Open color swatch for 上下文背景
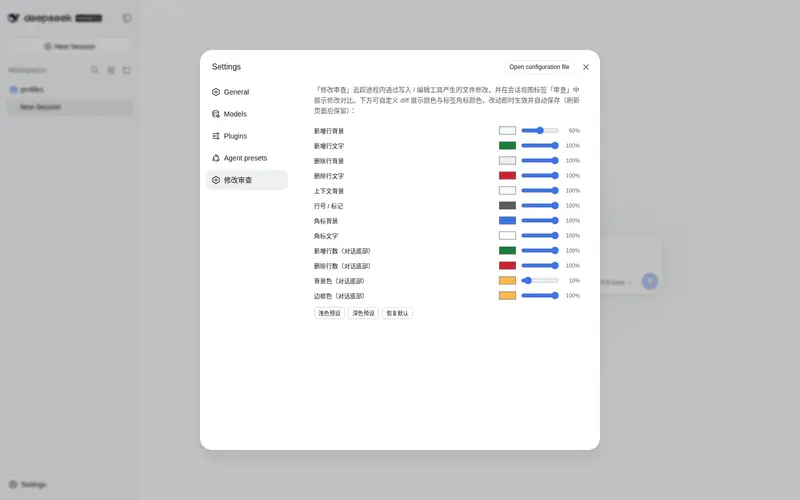 tap(507, 190)
